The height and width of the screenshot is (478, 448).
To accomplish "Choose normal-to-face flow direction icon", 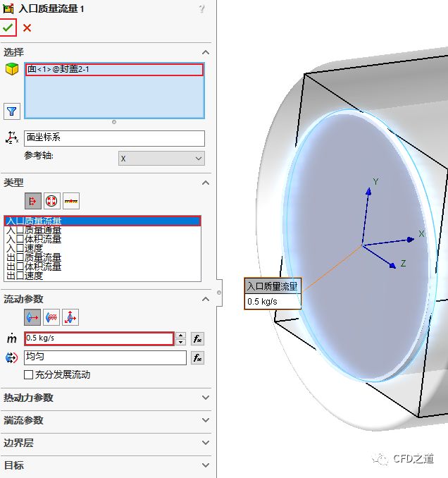I will tap(32, 317).
